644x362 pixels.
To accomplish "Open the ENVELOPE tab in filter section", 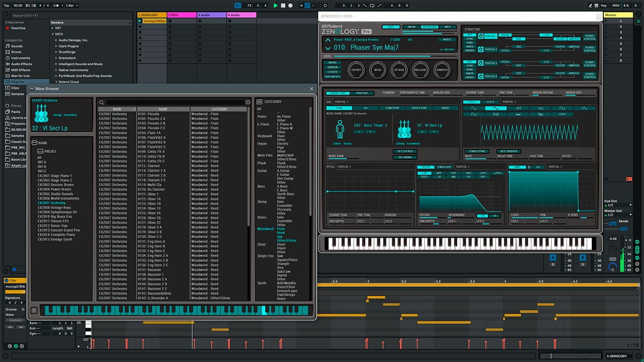I will pos(444,167).
